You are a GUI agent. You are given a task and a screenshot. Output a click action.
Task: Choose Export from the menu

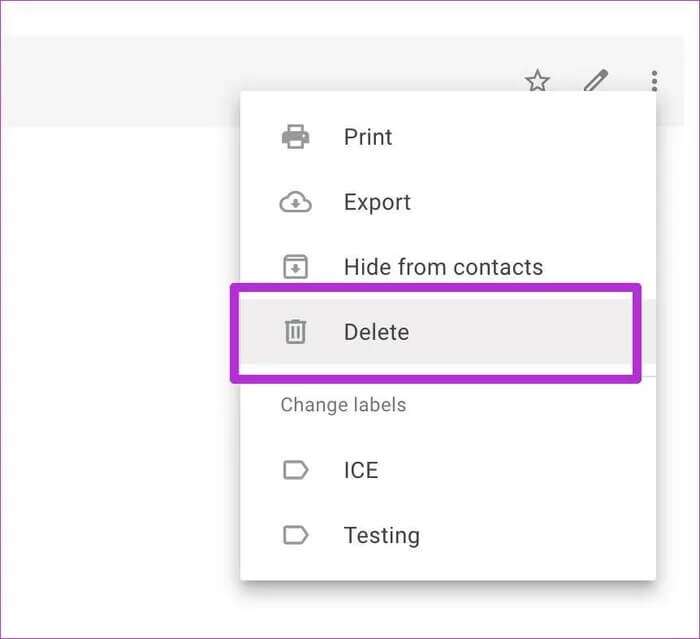click(377, 202)
